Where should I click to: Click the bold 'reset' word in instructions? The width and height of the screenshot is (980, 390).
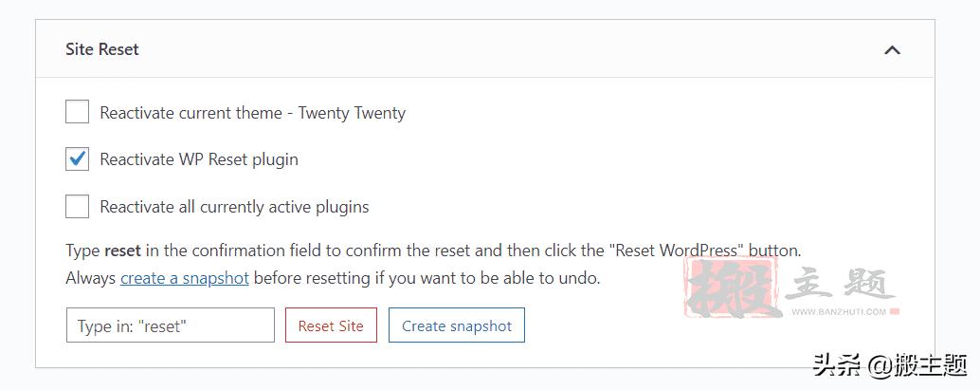click(122, 251)
